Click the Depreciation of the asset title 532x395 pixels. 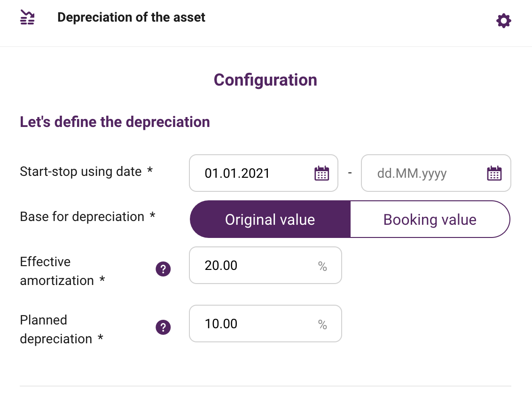[131, 17]
